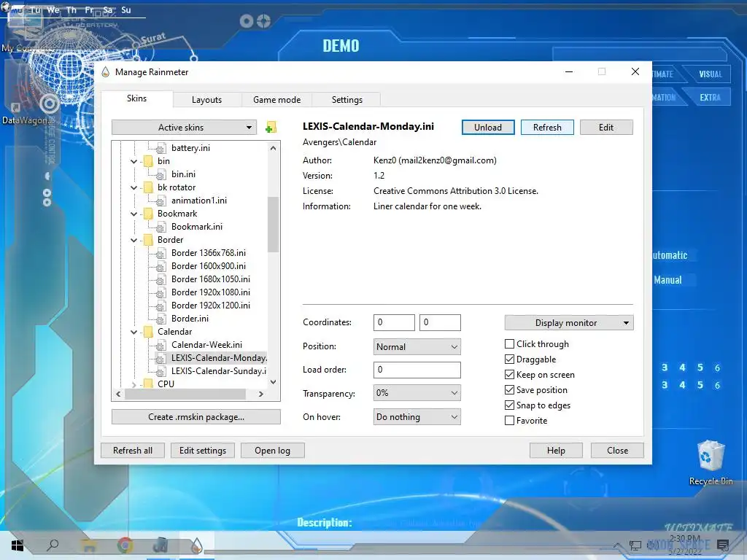Toggle Keep on screen checkbox
The image size is (747, 560).
[x=509, y=374]
